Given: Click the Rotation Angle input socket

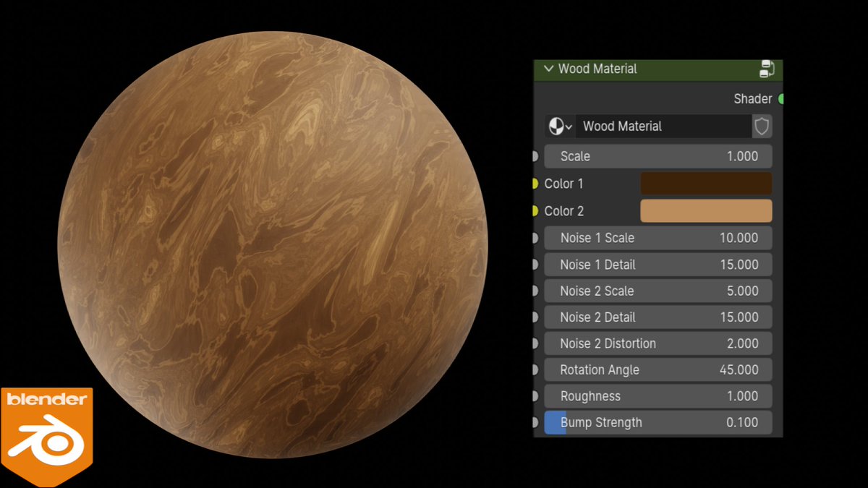Looking at the screenshot, I should (x=535, y=369).
